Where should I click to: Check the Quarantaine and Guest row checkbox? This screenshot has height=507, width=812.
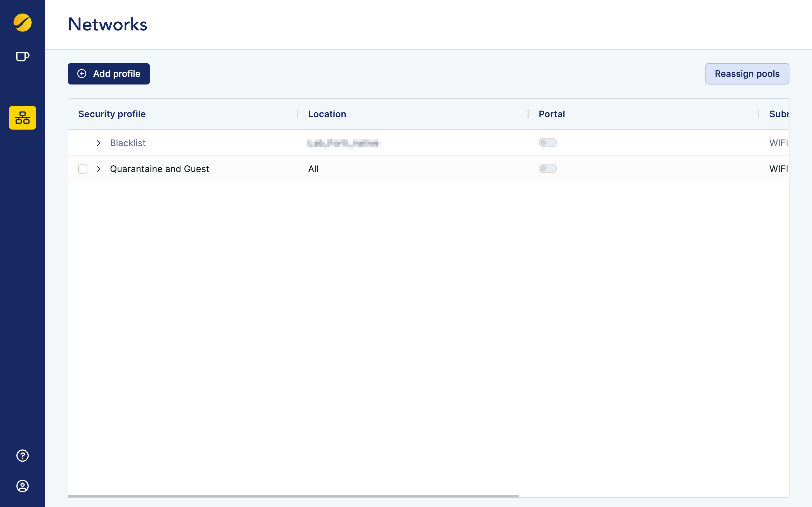tap(83, 169)
